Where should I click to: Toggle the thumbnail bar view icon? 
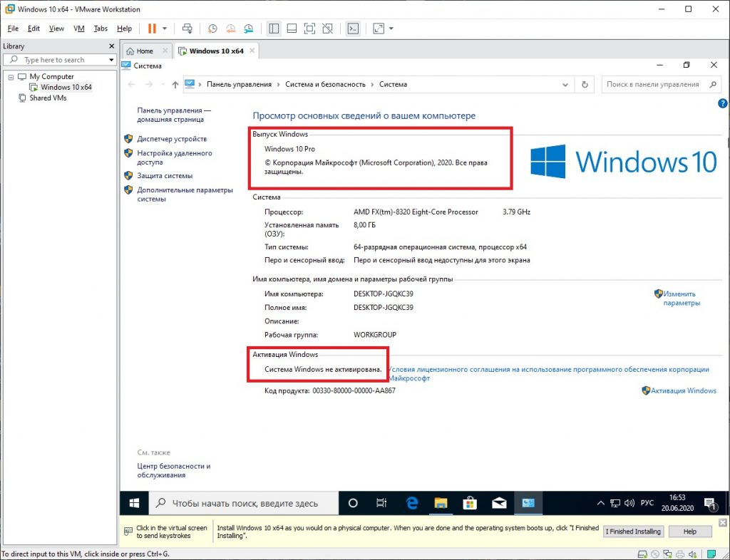(292, 28)
